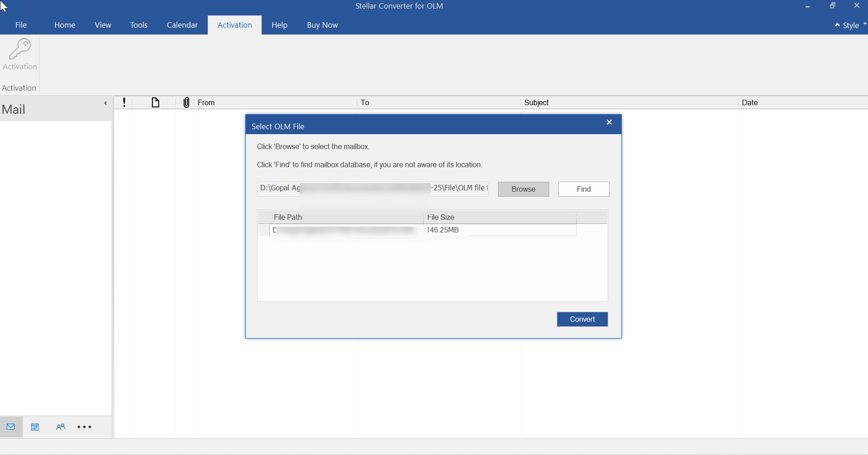
Task: Collapse the Mail pane arrow
Action: (x=105, y=103)
